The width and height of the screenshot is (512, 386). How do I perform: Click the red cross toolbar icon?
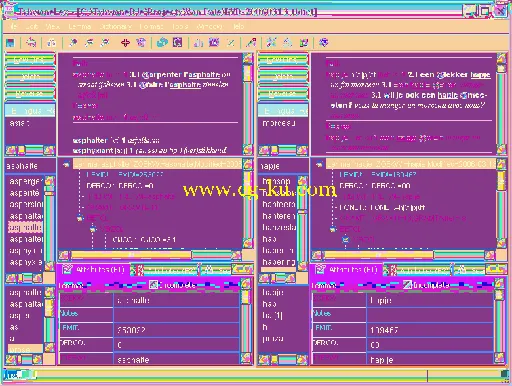(x=125, y=43)
